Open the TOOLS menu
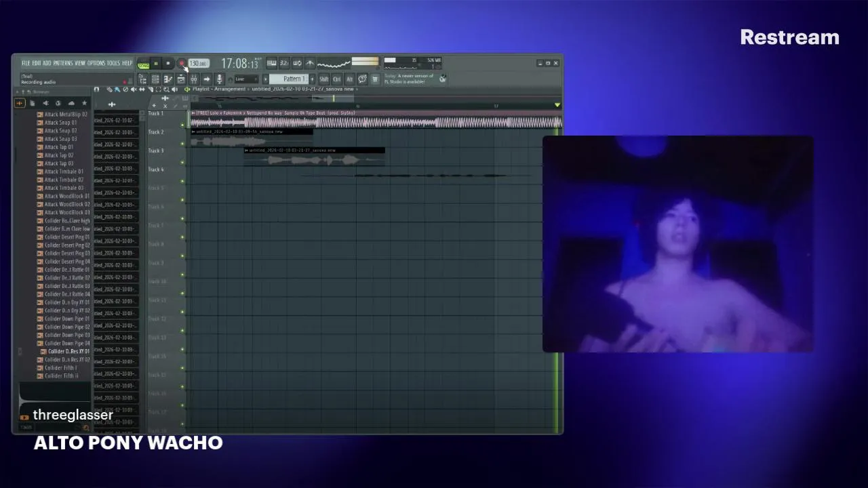The height and width of the screenshot is (488, 868). (x=113, y=63)
